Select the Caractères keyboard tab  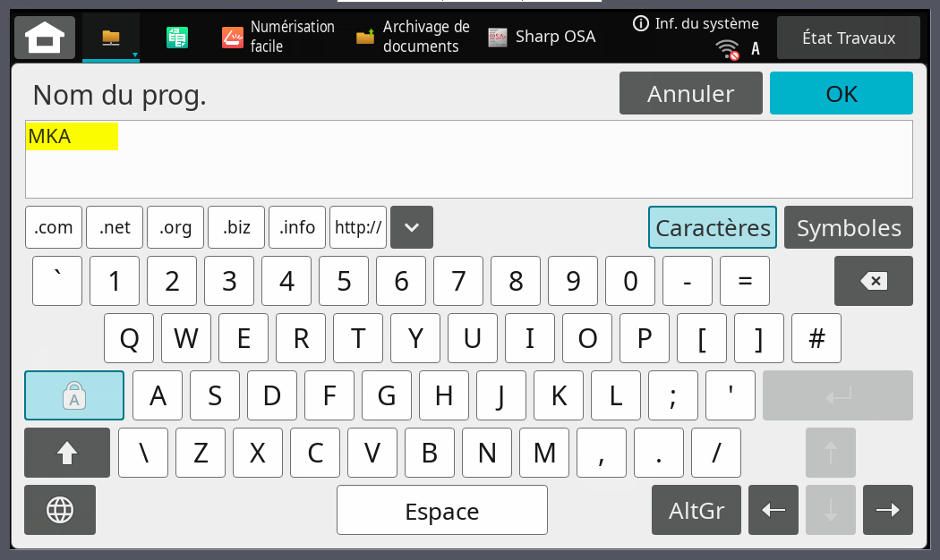point(713,227)
